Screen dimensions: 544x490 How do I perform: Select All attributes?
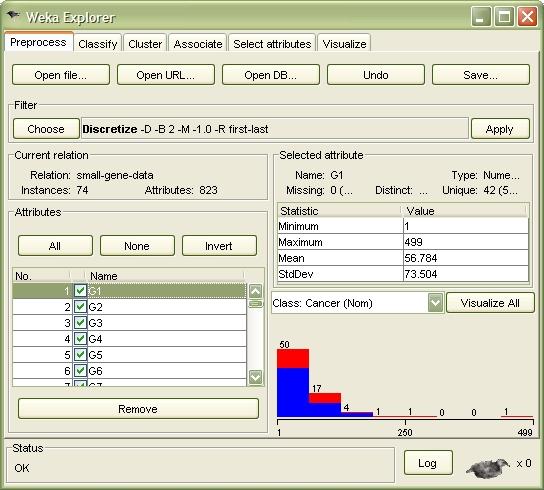55,246
